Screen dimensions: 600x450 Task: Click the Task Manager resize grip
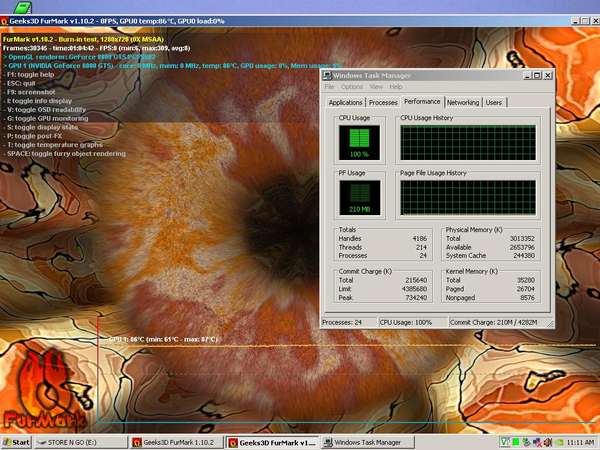550,324
